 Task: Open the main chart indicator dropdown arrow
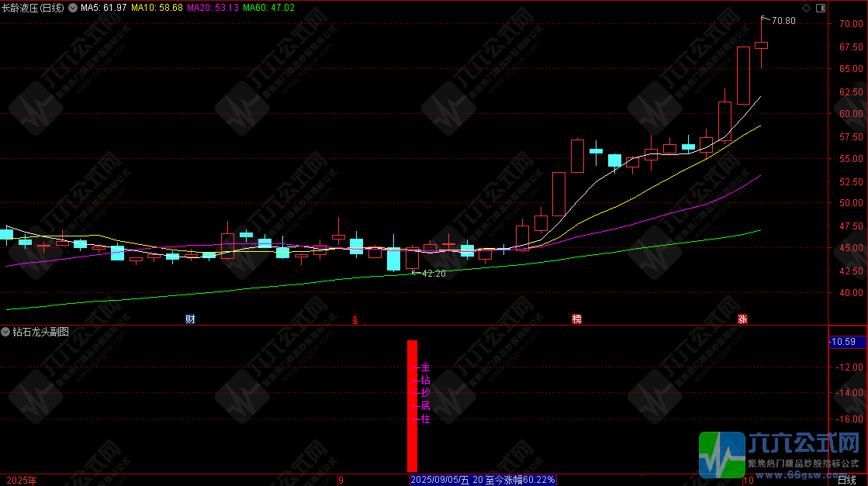click(x=73, y=8)
